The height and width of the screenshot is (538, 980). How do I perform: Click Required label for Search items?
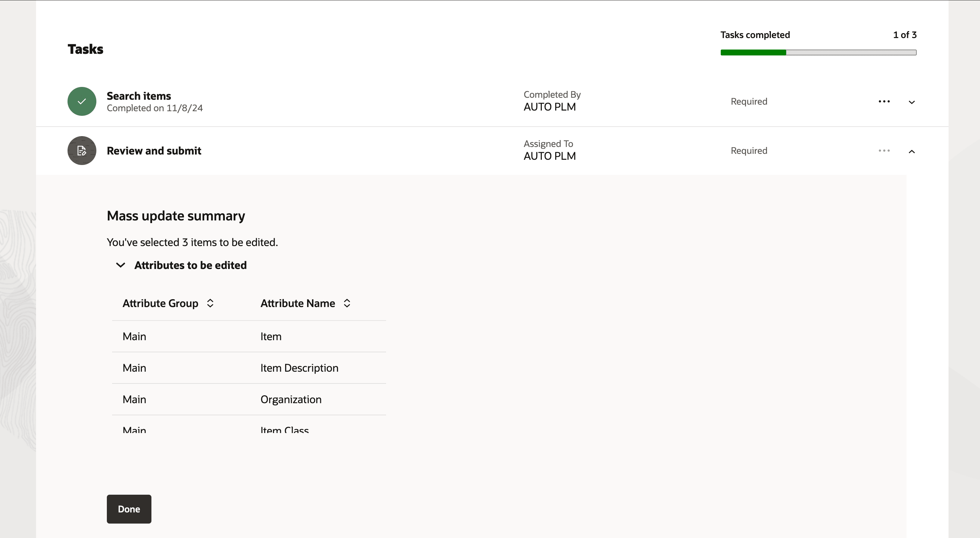[749, 102]
